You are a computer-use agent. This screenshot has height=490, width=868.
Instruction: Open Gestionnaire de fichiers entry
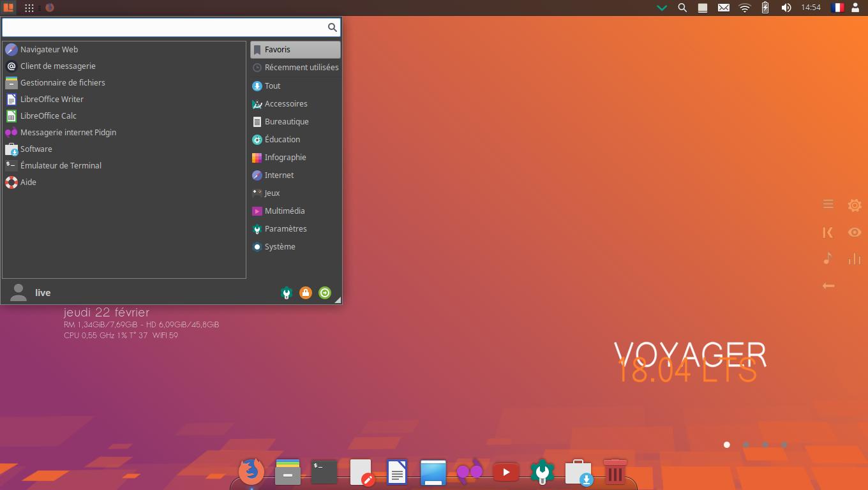tap(124, 82)
